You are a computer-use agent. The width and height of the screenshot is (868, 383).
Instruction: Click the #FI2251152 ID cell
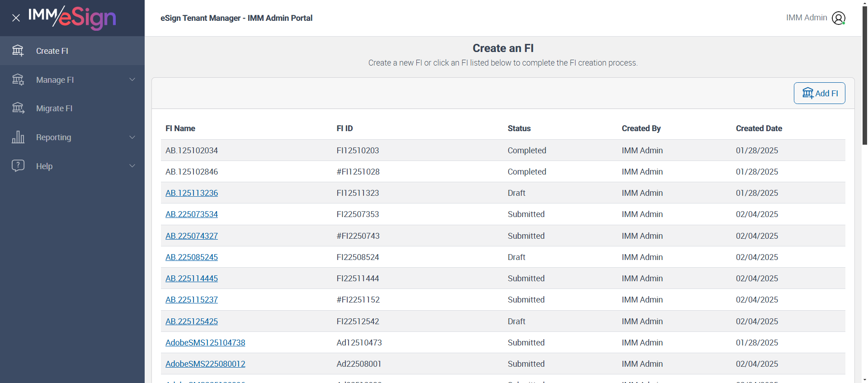(x=358, y=300)
